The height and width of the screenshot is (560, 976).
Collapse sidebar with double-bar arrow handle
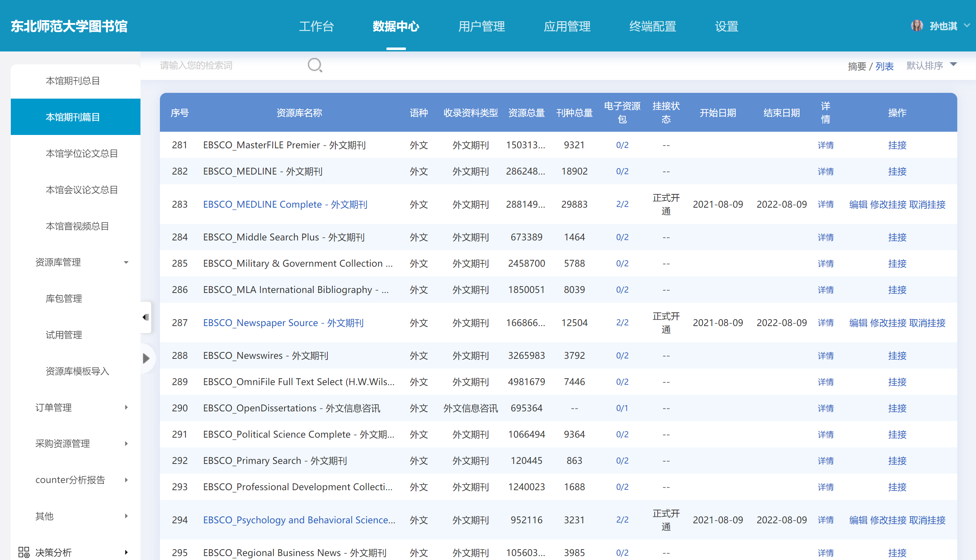(x=145, y=317)
